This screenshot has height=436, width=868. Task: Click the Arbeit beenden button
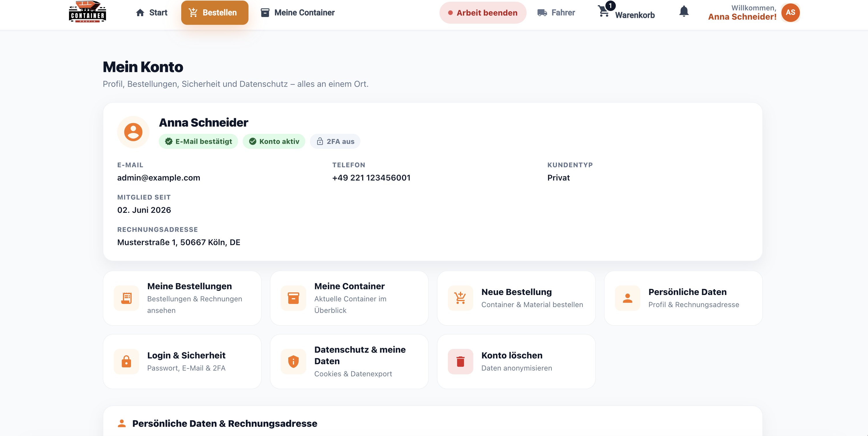[482, 13]
